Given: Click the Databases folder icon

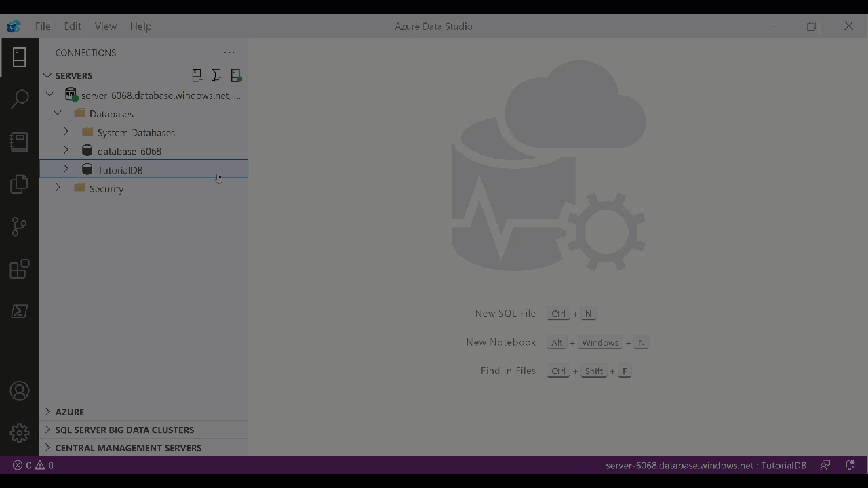Looking at the screenshot, I should pos(79,113).
